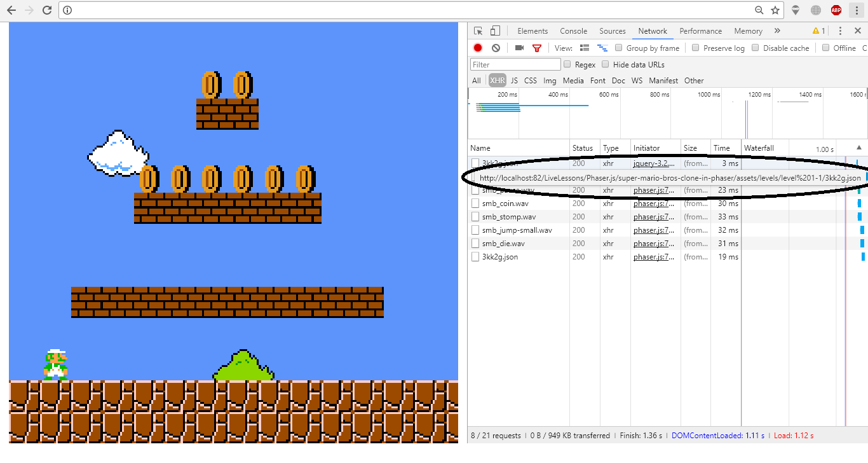Click the browser Forward arrow
The image size is (868, 463).
tap(29, 10)
